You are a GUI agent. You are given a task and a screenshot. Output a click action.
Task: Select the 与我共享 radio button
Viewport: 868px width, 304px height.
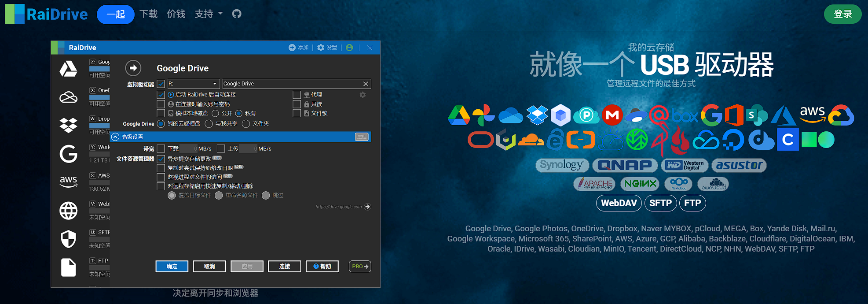coord(209,124)
